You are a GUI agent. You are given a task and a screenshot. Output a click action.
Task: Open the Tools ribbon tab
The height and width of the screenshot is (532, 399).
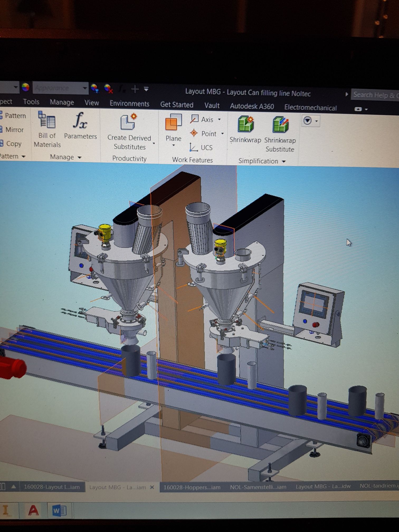pos(31,102)
